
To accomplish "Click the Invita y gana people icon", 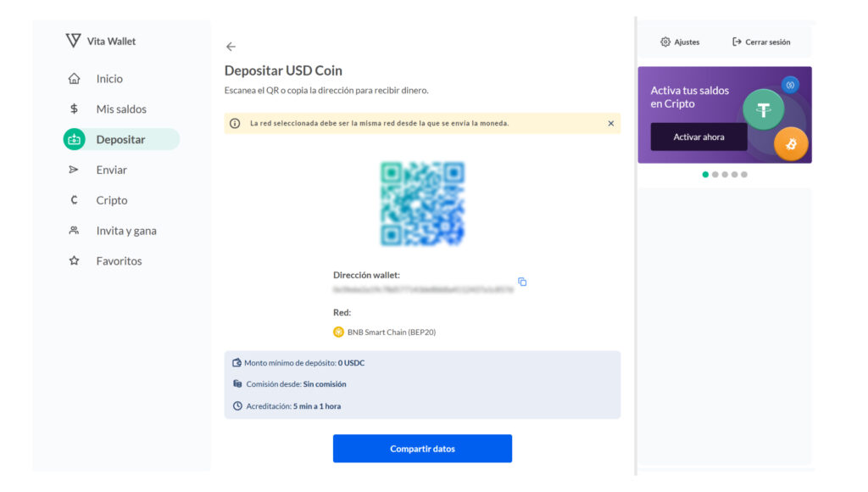I will tap(74, 231).
